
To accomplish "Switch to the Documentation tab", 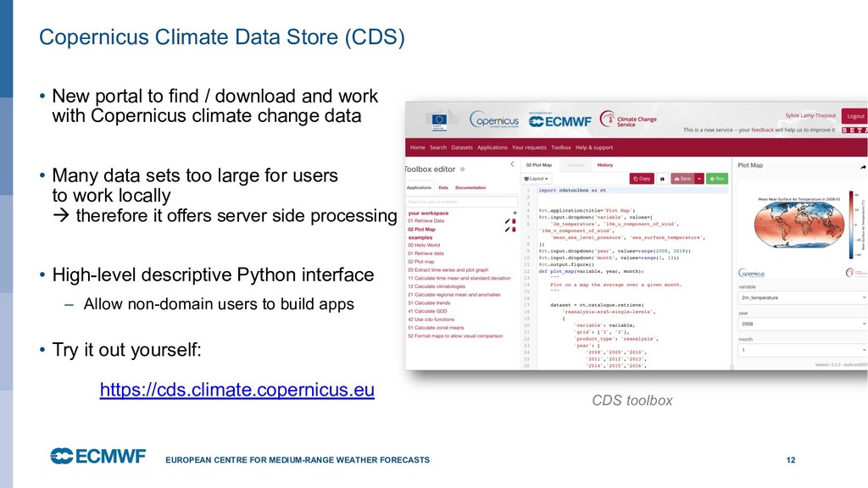I will pos(470,187).
